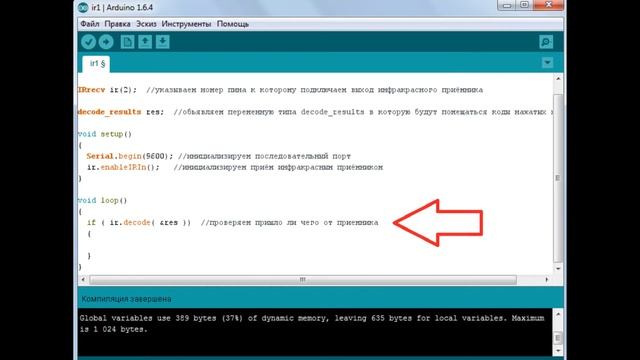This screenshot has height=360, width=640.
Task: Minimize the Arduino window
Action: point(507,5)
